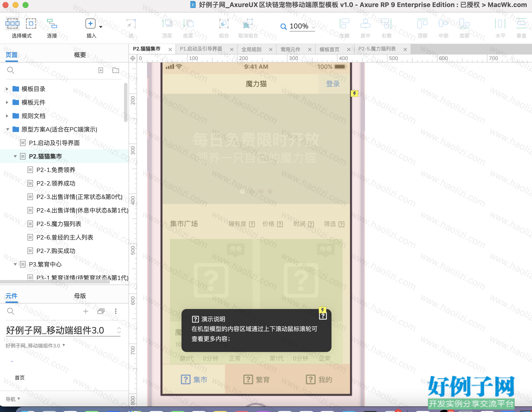Switch to 元件 widgets panel tab
Image resolution: width=532 pixels, height=412 pixels.
[x=11, y=296]
